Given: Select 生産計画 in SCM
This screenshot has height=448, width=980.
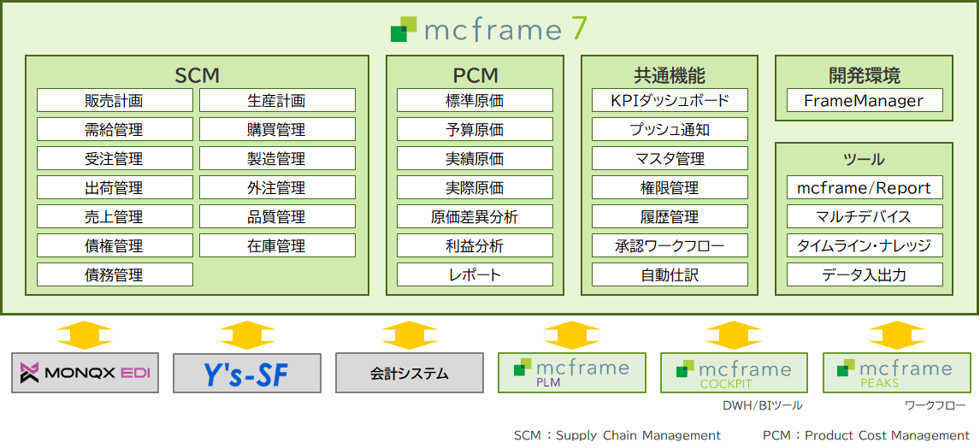Looking at the screenshot, I should pyautogui.click(x=278, y=100).
